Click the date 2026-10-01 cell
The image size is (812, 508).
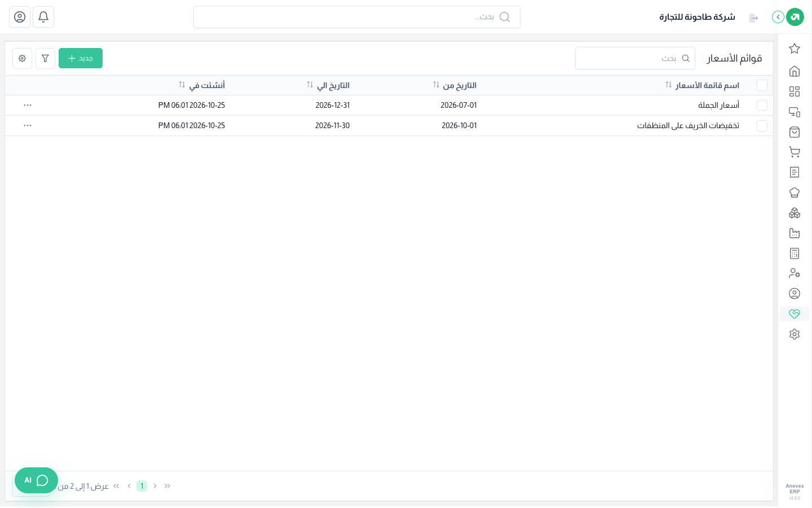[x=459, y=126]
